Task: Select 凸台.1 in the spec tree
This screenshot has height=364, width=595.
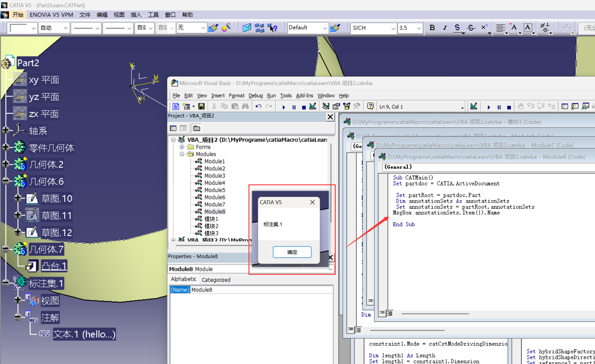Action: (x=54, y=266)
